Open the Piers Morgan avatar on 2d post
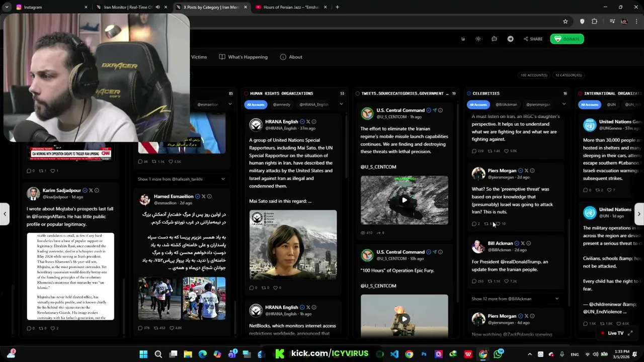The height and width of the screenshot is (362, 644). (x=478, y=173)
